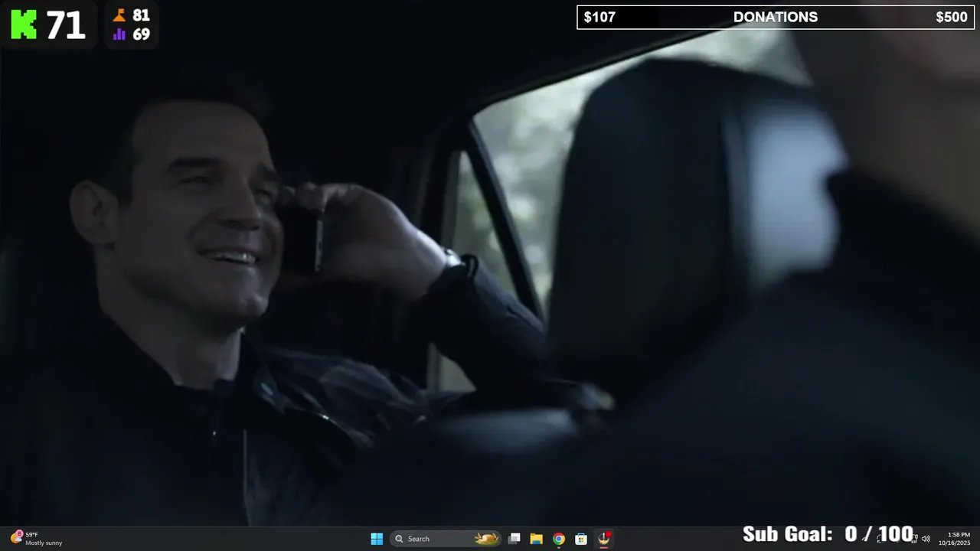Open Google Chrome from the taskbar

[559, 539]
